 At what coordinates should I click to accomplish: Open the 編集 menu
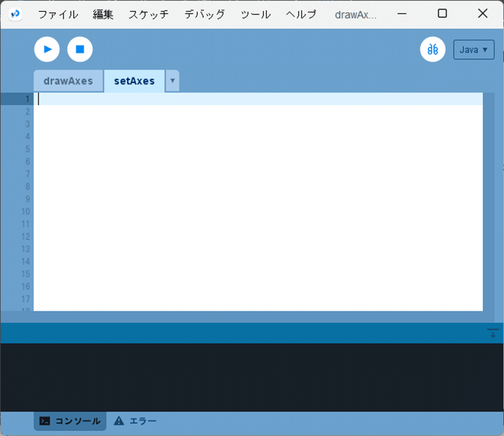(103, 14)
